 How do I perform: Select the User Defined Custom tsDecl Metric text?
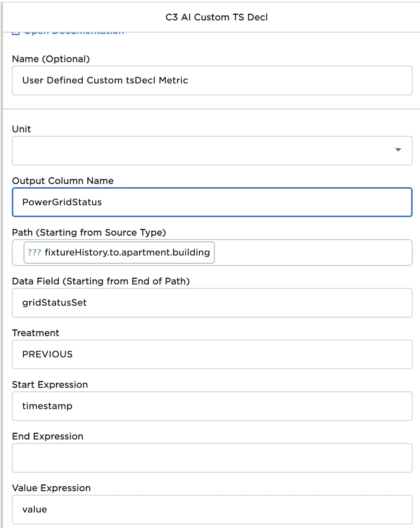[x=105, y=80]
